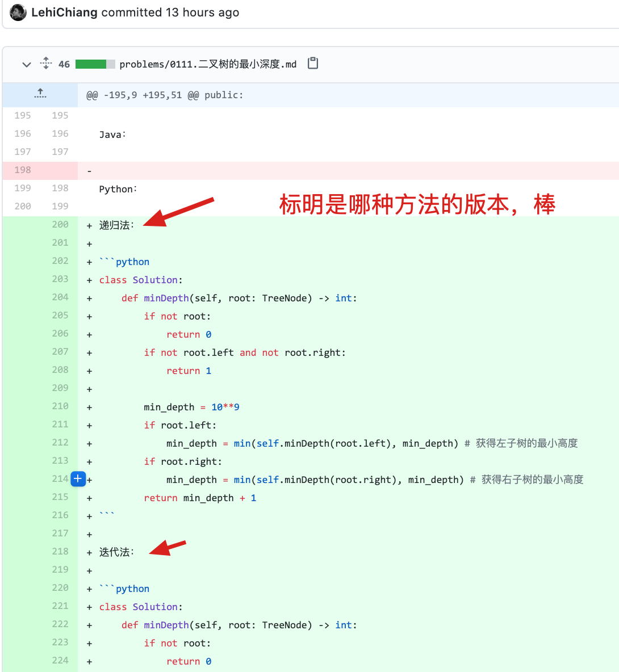Image resolution: width=619 pixels, height=672 pixels.
Task: Collapse the 0111 file diff chevron
Action: 27,64
